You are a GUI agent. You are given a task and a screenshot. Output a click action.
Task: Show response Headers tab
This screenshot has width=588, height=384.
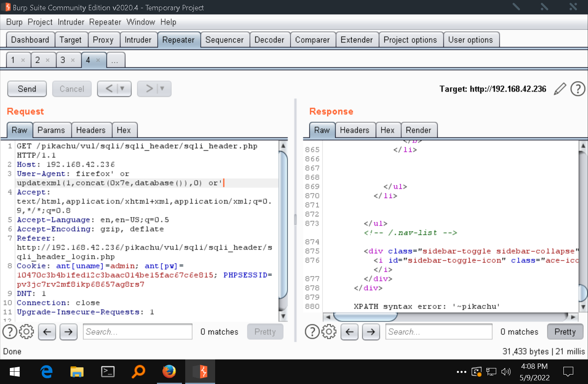click(354, 130)
